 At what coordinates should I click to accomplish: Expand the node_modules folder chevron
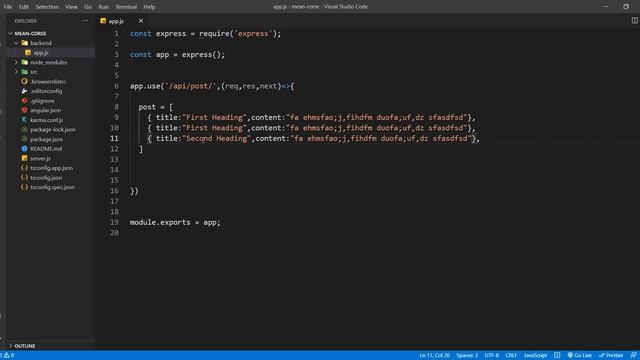[16, 62]
